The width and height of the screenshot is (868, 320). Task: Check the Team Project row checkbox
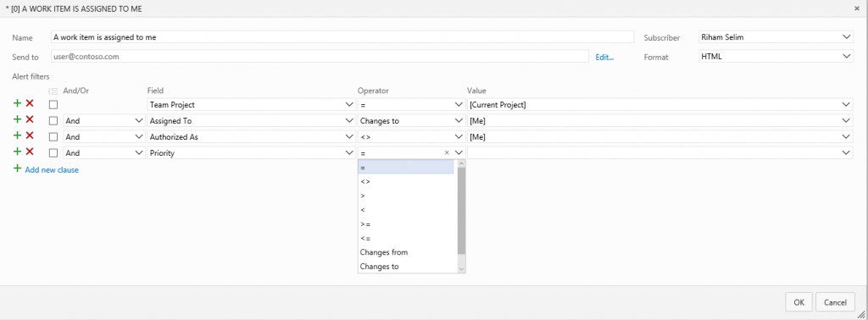click(53, 104)
